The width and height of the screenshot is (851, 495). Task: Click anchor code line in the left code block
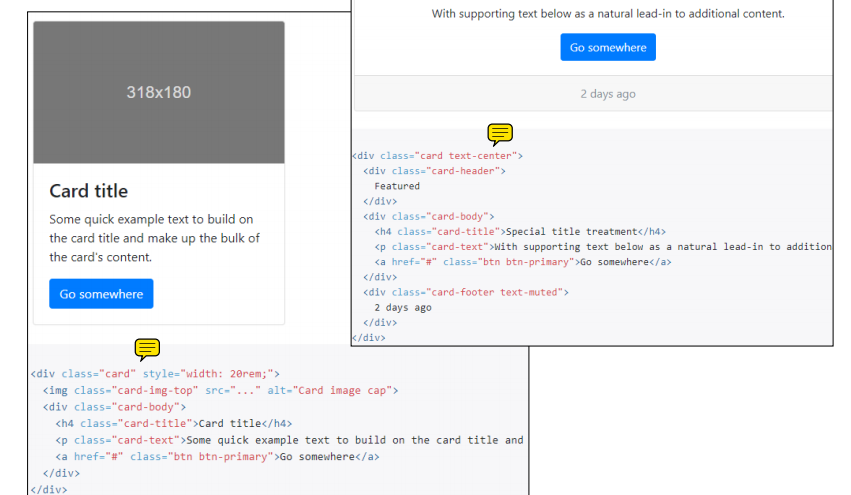pos(217,457)
